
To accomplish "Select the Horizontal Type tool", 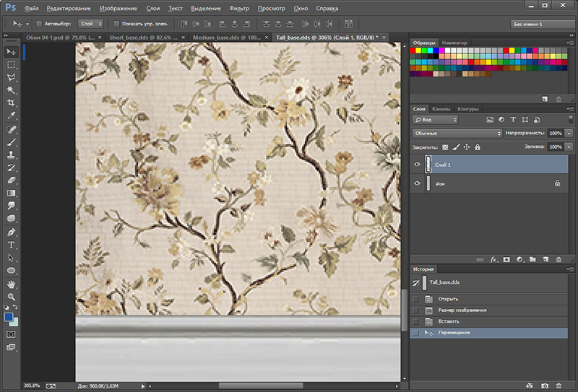I will coord(12,245).
